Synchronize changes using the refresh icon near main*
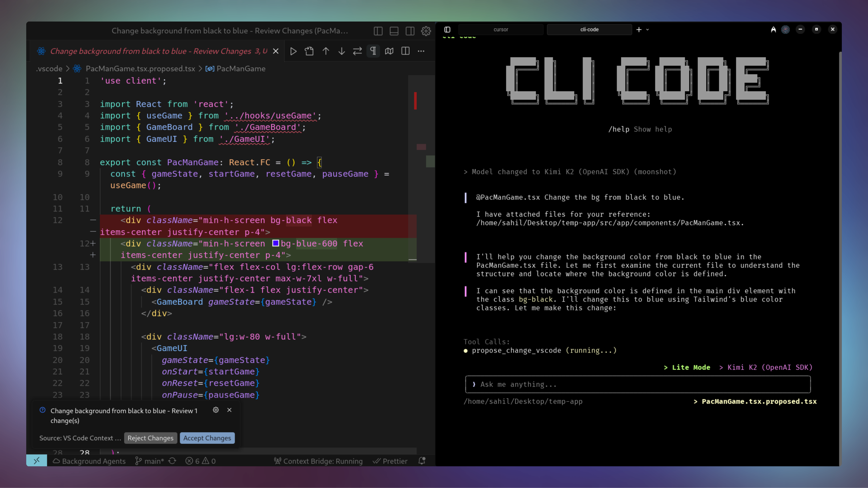Screen dimensions: 868x488 click(x=172, y=461)
